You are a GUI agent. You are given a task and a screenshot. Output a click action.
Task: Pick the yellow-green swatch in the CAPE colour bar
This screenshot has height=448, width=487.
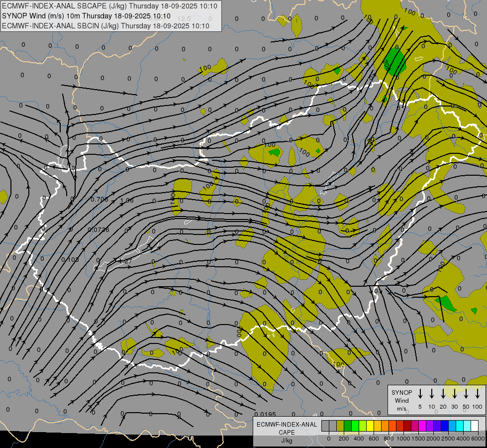tap(363, 426)
